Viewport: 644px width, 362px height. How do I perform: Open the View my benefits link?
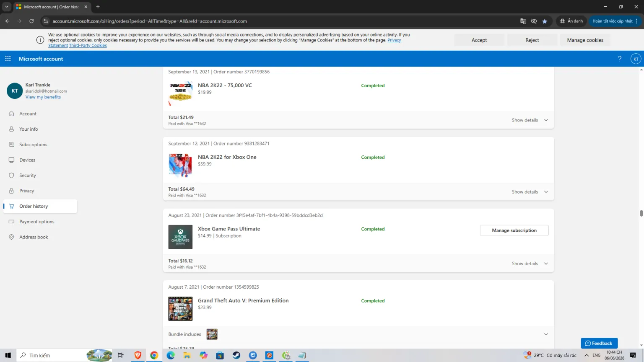[43, 97]
